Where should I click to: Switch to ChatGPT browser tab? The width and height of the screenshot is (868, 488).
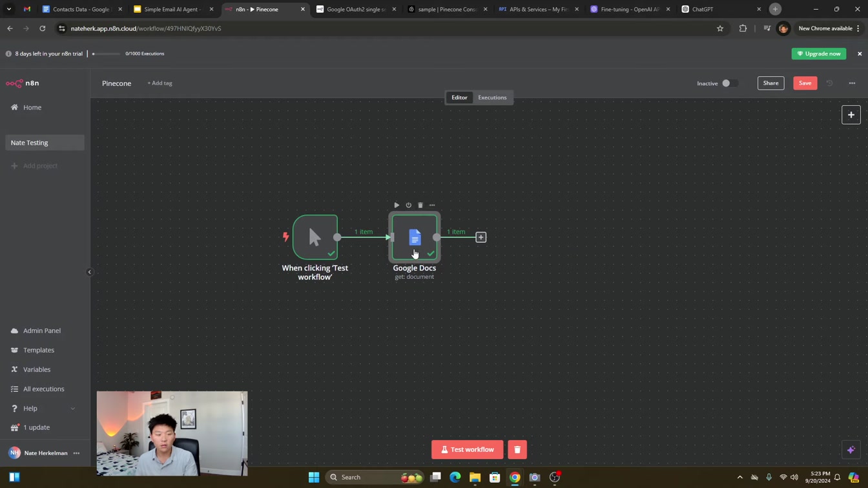click(x=721, y=9)
